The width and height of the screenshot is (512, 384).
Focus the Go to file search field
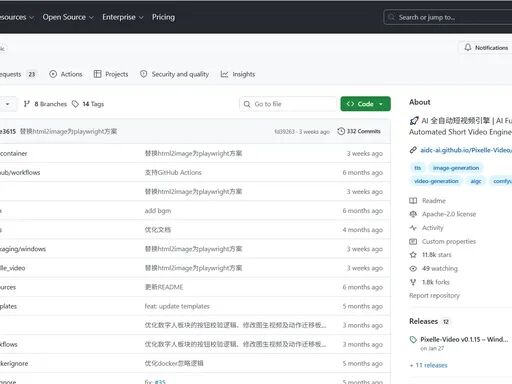[288, 104]
